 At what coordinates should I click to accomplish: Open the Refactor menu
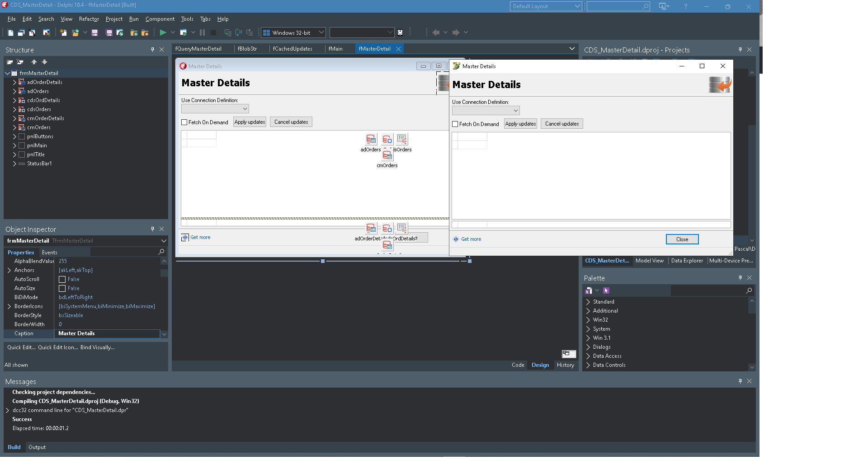89,19
